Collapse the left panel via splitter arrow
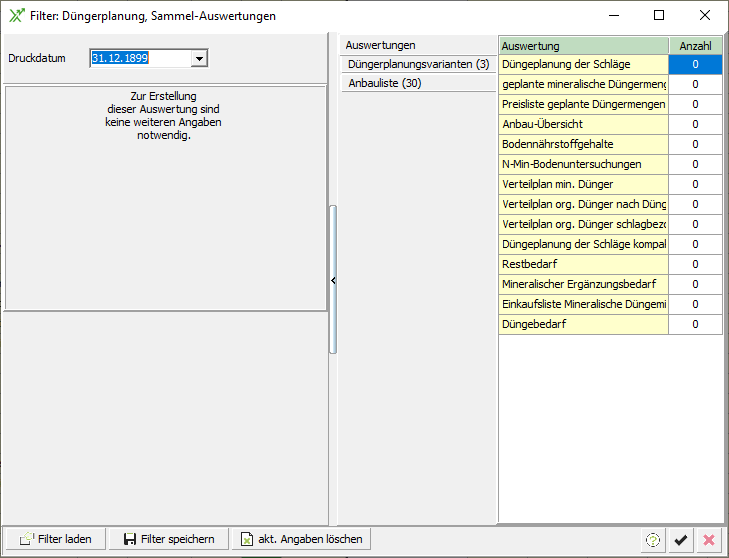This screenshot has width=729, height=558. coord(333,281)
